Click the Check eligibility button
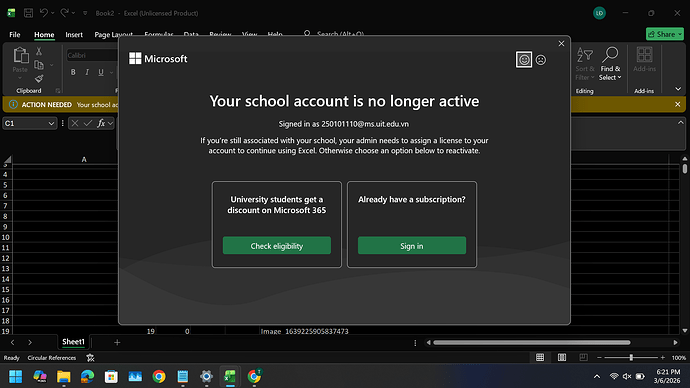This screenshot has width=690, height=388. click(277, 245)
